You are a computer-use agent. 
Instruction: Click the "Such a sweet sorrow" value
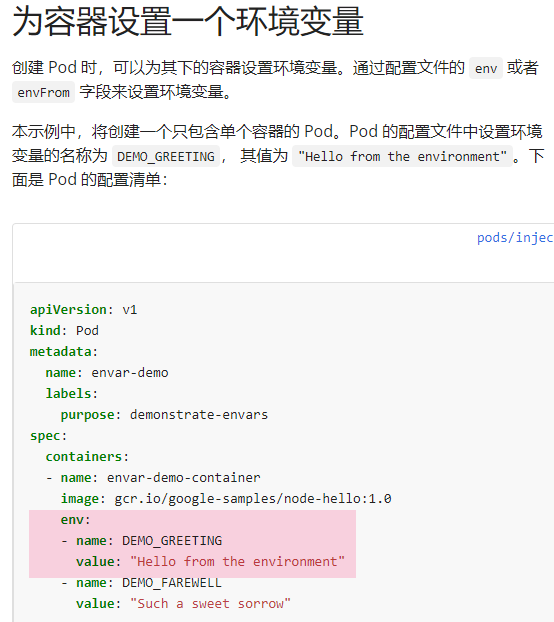(x=210, y=604)
